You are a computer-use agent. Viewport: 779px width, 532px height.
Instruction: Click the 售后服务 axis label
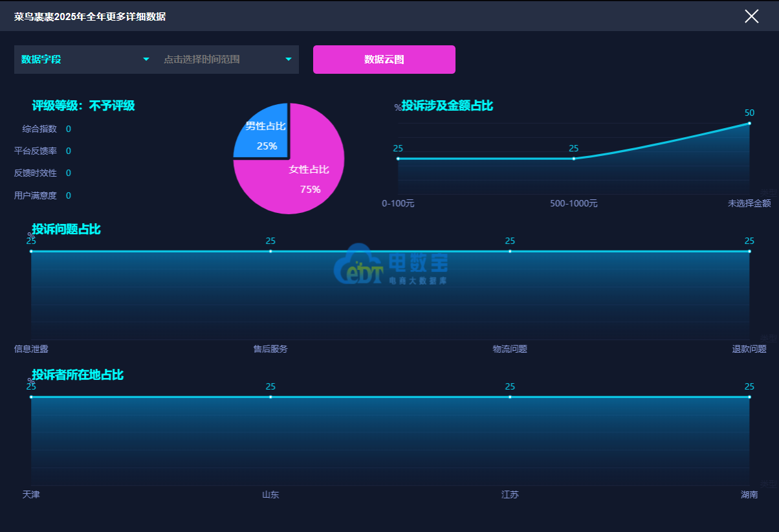coord(270,349)
